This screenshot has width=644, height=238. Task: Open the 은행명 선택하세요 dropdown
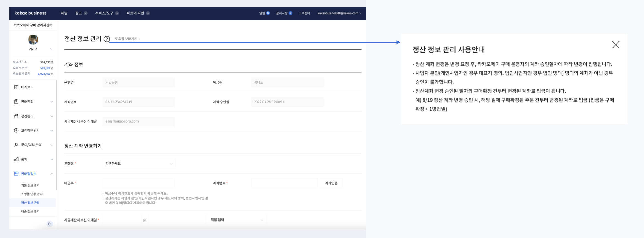coord(139,164)
